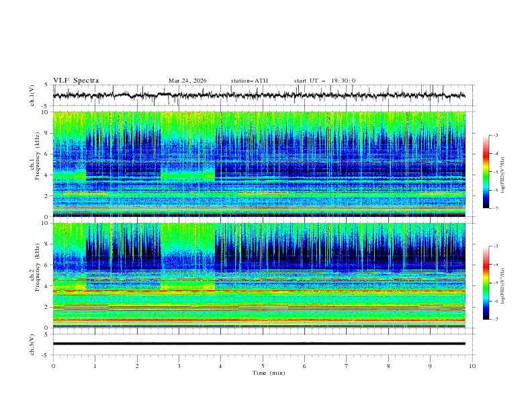532x411 pixels.
Task: Click time axis tick label "3"
Action: click(x=179, y=366)
